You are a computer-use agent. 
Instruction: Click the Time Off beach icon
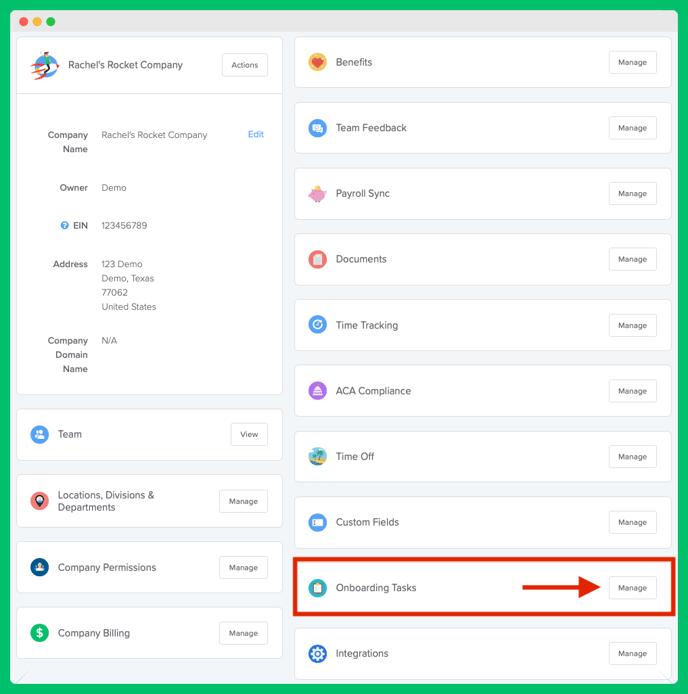317,456
